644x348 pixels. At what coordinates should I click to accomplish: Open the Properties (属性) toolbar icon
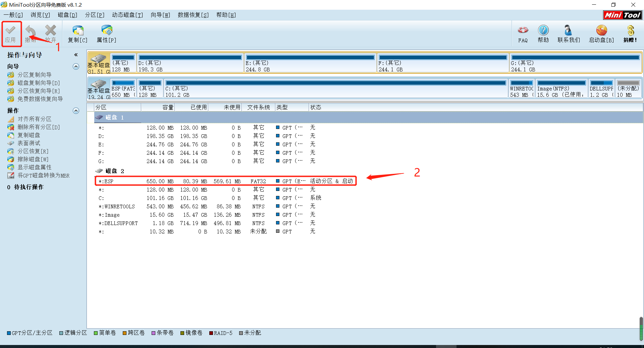click(x=107, y=30)
